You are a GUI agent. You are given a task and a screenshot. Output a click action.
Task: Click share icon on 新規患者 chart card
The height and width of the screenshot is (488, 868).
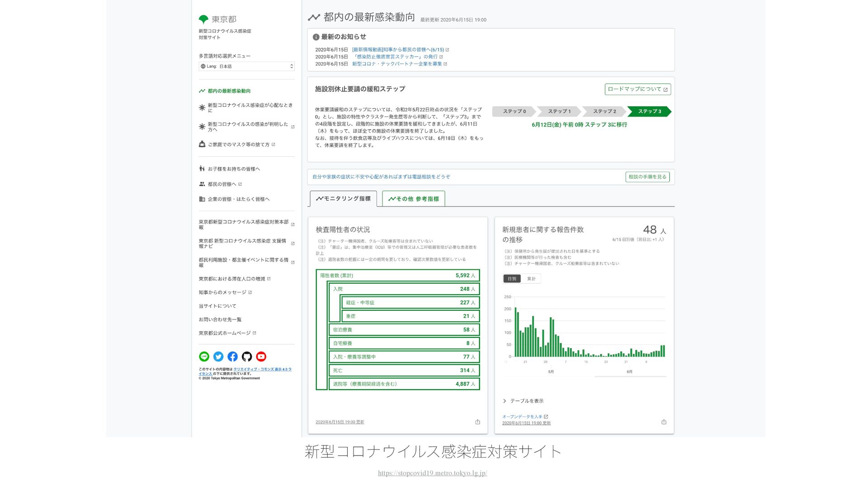(x=664, y=422)
